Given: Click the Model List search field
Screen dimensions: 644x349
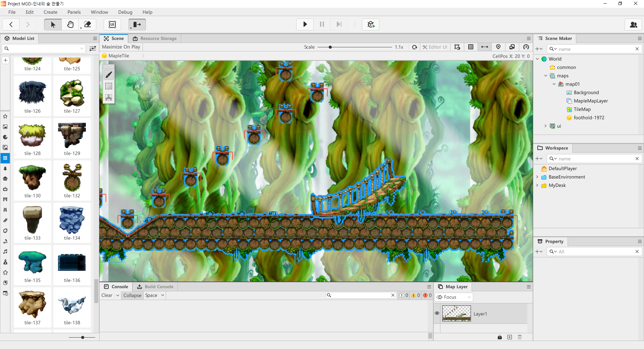Looking at the screenshot, I should [44, 49].
